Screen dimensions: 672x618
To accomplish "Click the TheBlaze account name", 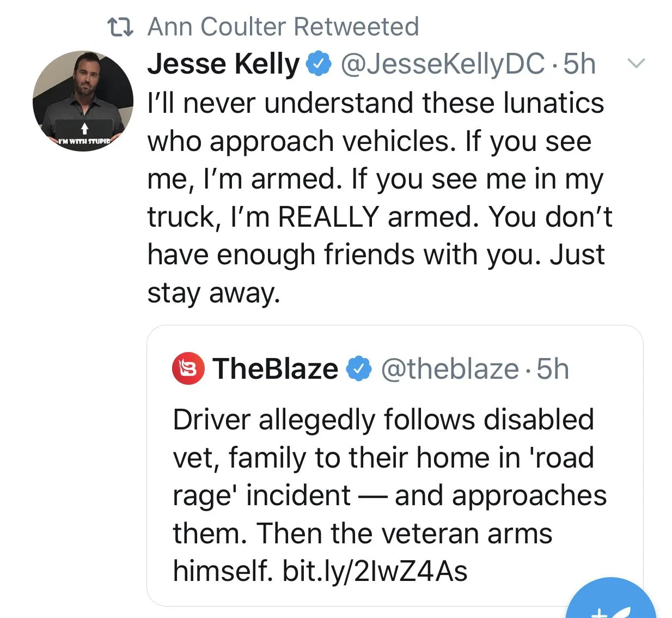I will [276, 369].
